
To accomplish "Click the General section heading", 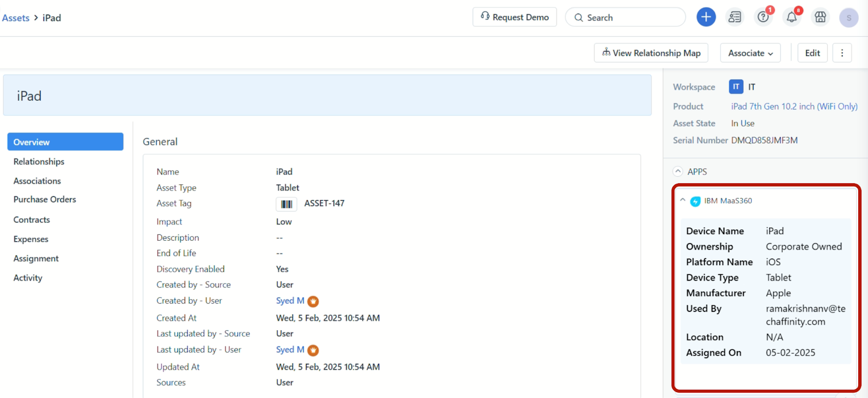I will click(160, 142).
